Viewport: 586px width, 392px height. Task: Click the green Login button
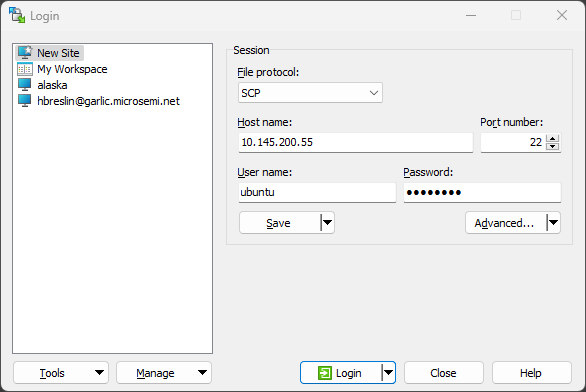[x=340, y=373]
